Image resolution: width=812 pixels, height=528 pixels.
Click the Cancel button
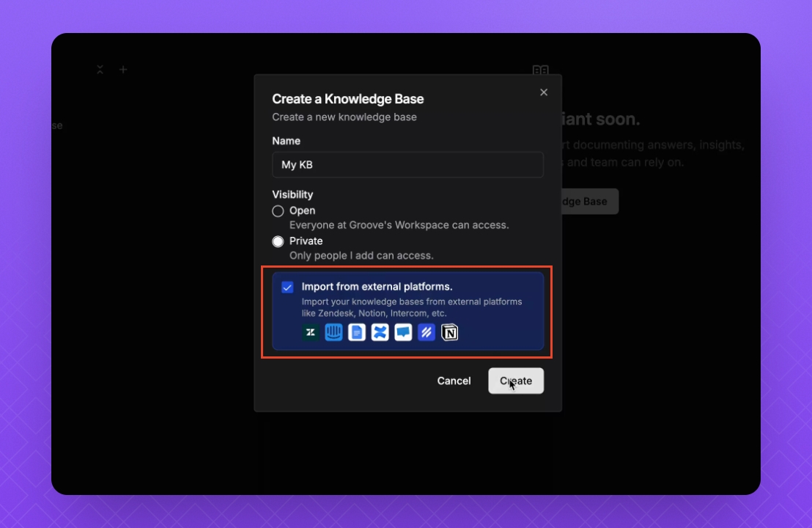pos(454,381)
